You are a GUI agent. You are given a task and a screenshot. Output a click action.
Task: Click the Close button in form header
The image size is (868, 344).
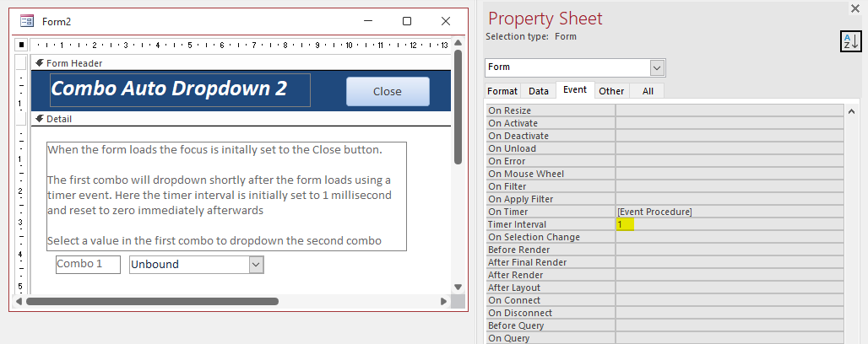coord(388,91)
